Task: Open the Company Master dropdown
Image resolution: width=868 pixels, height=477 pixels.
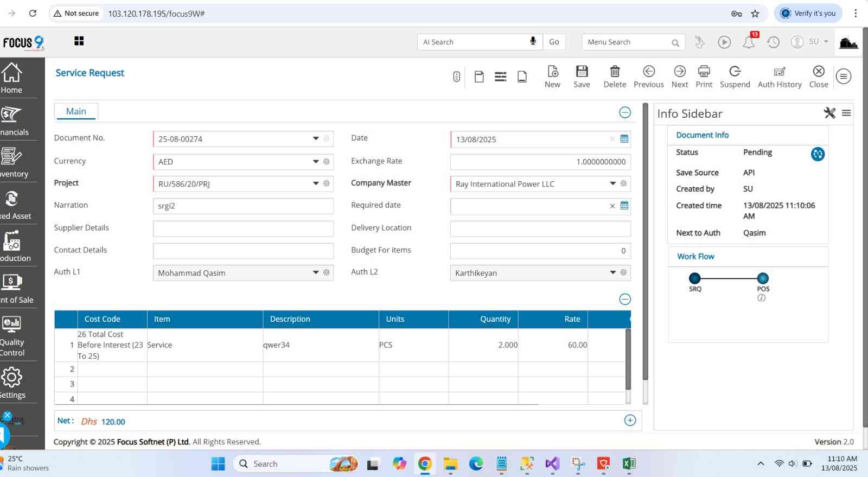Action: pos(612,184)
